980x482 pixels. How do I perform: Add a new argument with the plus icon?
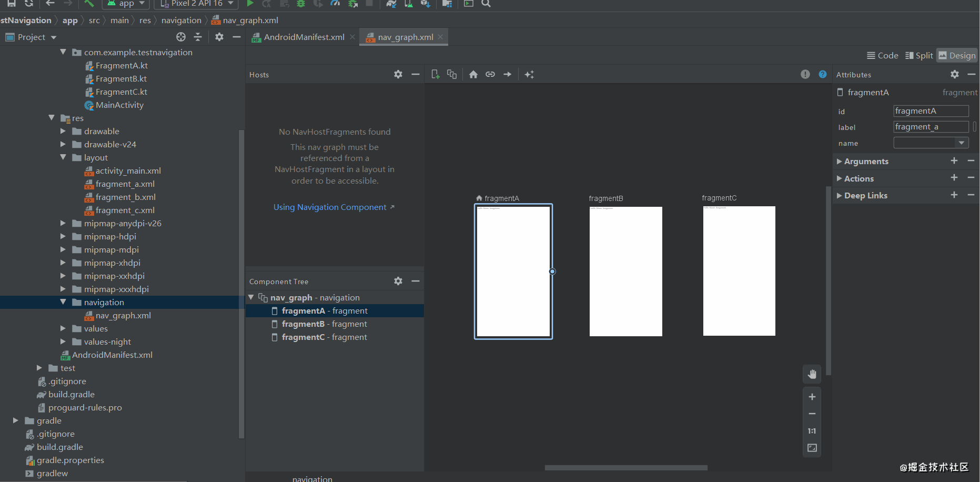pyautogui.click(x=954, y=160)
